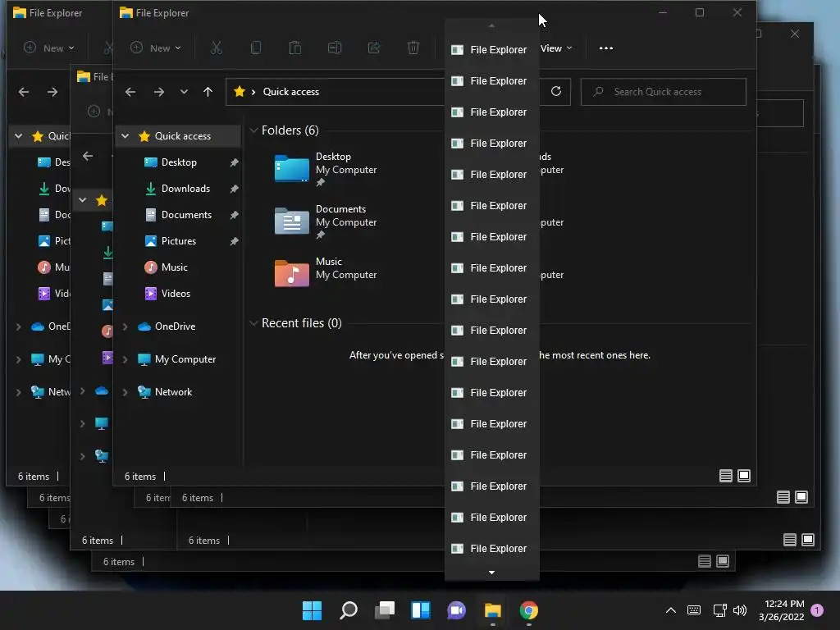Click the network icon in system tray
The image size is (840, 630).
coord(719,610)
